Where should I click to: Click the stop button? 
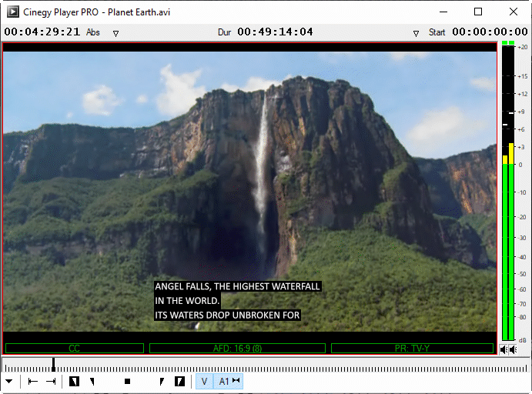tap(127, 382)
